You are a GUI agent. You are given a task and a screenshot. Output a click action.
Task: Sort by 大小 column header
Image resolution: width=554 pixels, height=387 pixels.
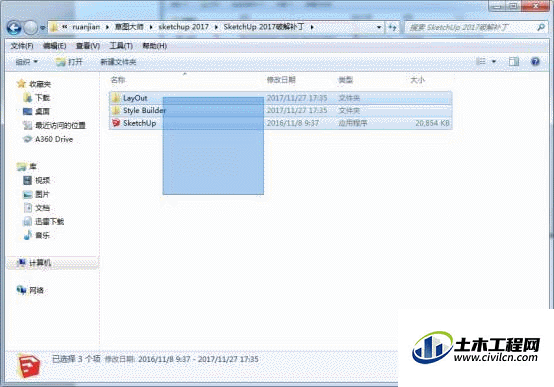point(418,80)
